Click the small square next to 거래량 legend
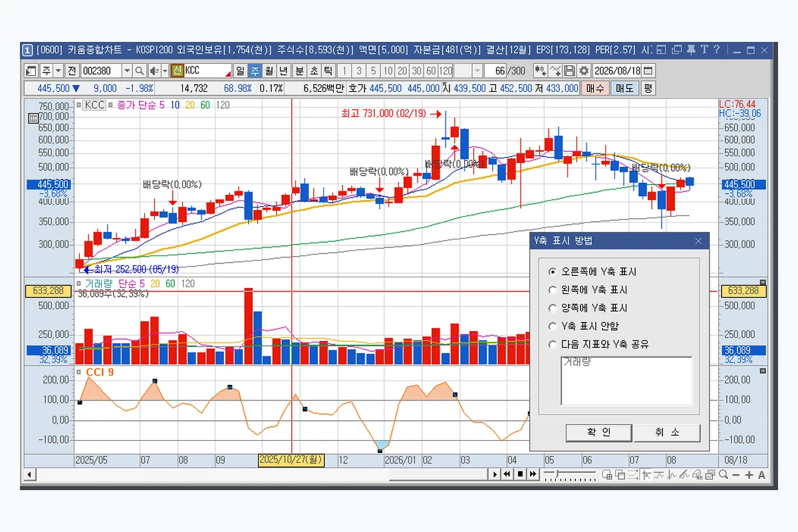This screenshot has height=532, width=798. tap(79, 283)
